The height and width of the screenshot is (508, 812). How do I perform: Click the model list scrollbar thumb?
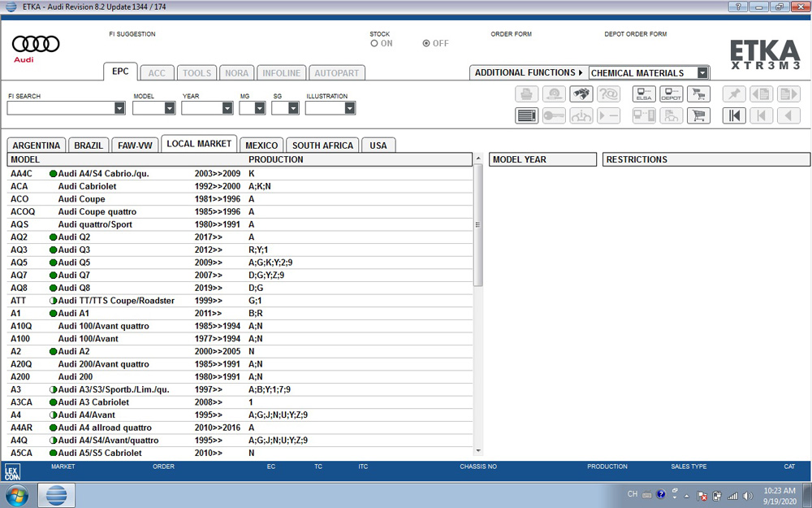pyautogui.click(x=477, y=224)
